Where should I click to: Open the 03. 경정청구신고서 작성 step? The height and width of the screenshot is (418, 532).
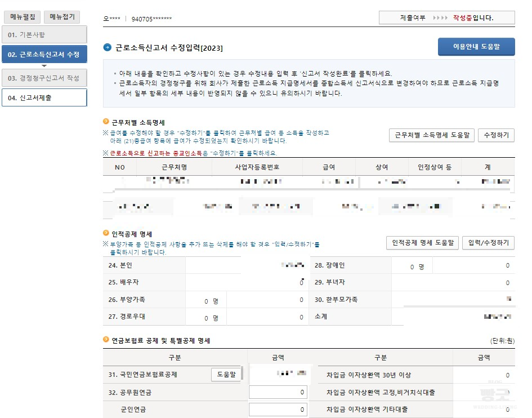pyautogui.click(x=43, y=78)
